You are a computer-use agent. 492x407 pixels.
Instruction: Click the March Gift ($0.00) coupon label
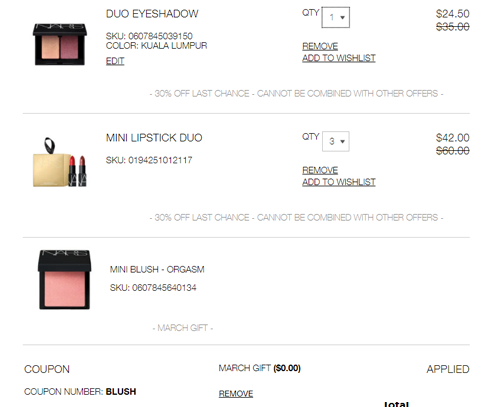(260, 368)
